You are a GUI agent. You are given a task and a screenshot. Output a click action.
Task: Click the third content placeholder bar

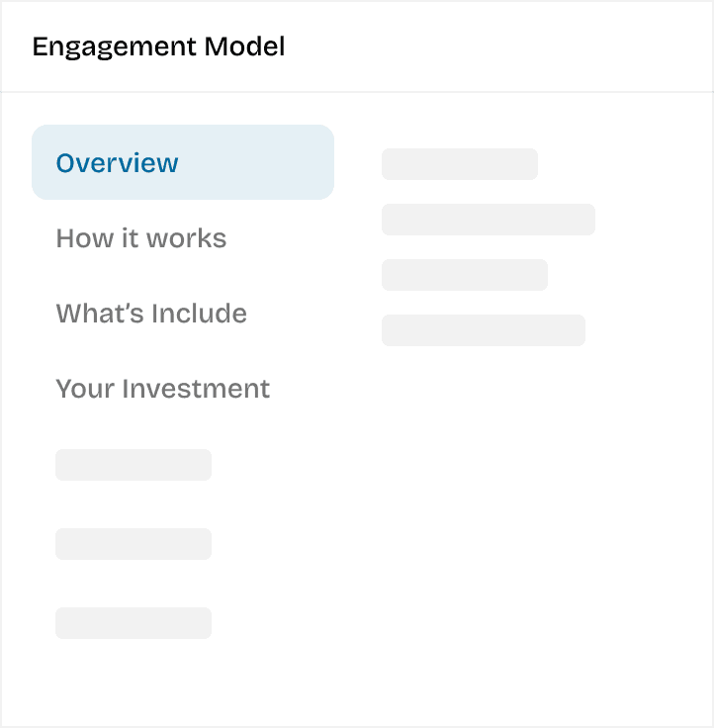pyautogui.click(x=465, y=275)
